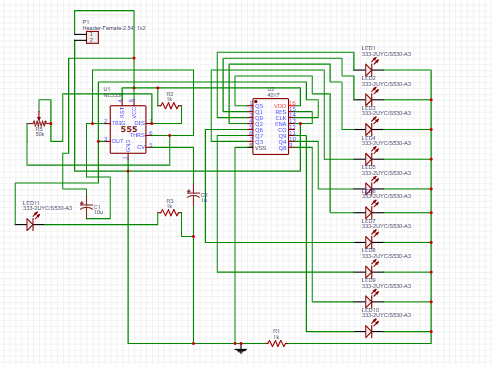Select the LED7 diode symbol
This screenshot has height=365, width=492.
point(371,239)
